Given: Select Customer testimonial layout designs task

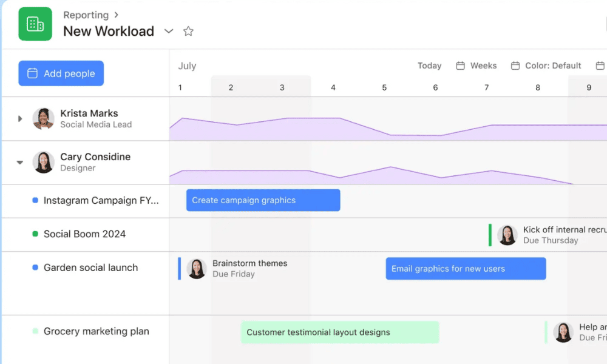Looking at the screenshot, I should (339, 332).
